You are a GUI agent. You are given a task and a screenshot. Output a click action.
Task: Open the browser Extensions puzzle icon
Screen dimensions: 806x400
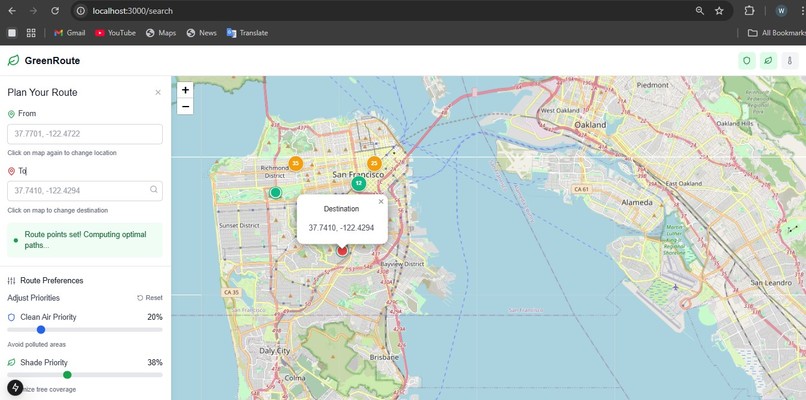pos(749,11)
